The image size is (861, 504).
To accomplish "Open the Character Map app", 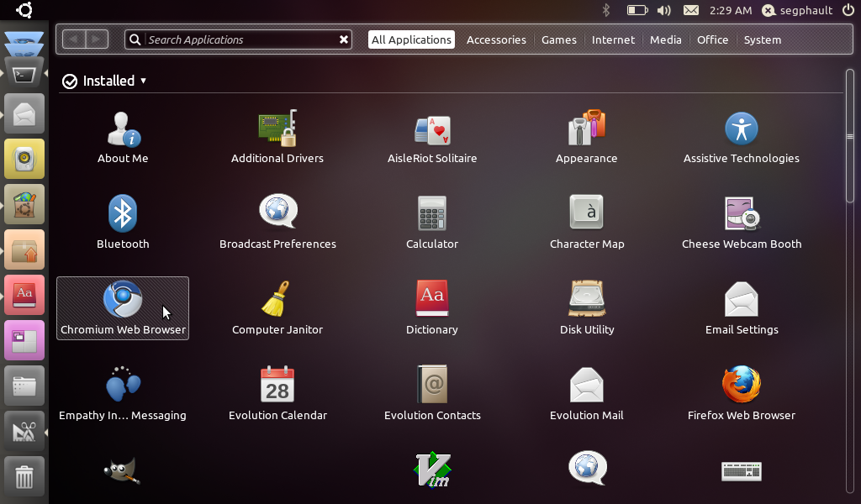I will 586,222.
